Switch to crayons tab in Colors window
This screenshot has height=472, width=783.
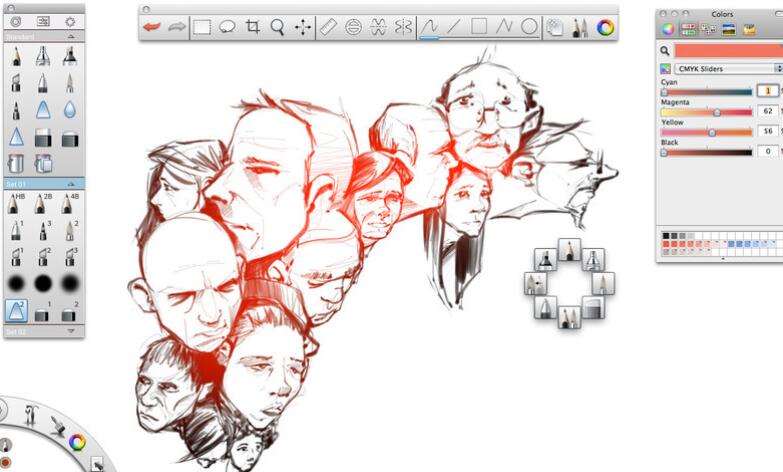[x=749, y=29]
